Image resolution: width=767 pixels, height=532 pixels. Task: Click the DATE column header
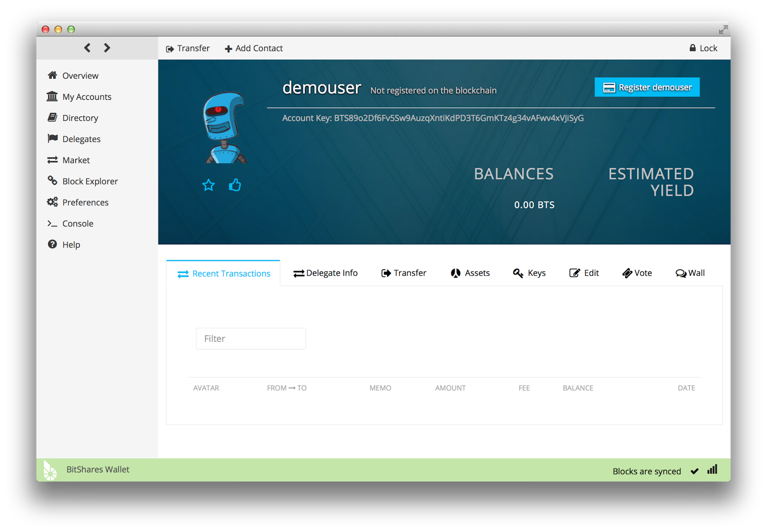[686, 388]
